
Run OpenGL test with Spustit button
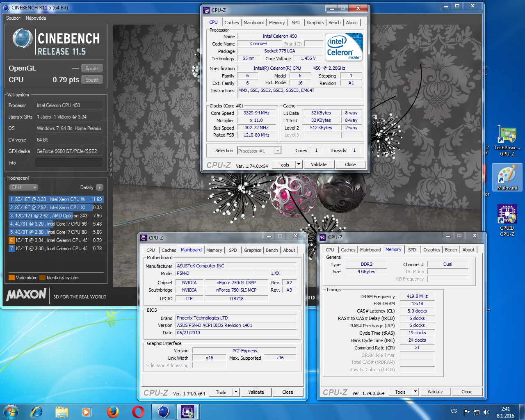92,68
